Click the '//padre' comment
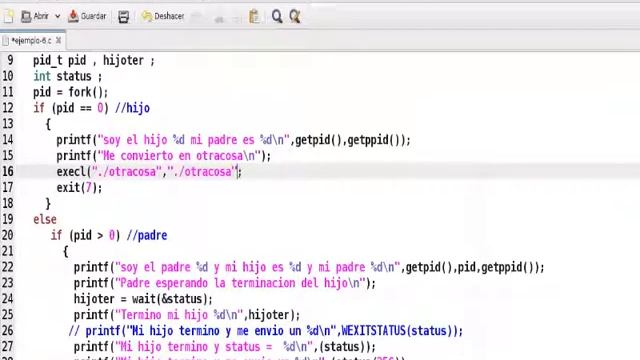Screen dimensions: 640x360 pyautogui.click(x=147, y=236)
